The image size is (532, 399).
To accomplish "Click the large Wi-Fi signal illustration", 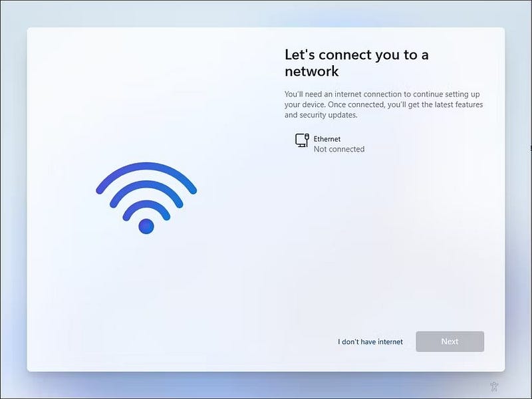I will (x=146, y=198).
